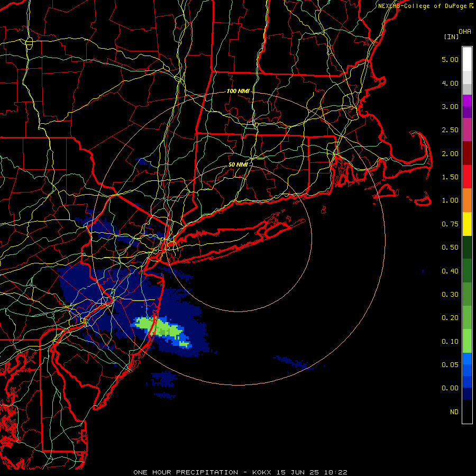The image size is (476, 476).
Task: Click the [IN] units label
Action: [451, 36]
